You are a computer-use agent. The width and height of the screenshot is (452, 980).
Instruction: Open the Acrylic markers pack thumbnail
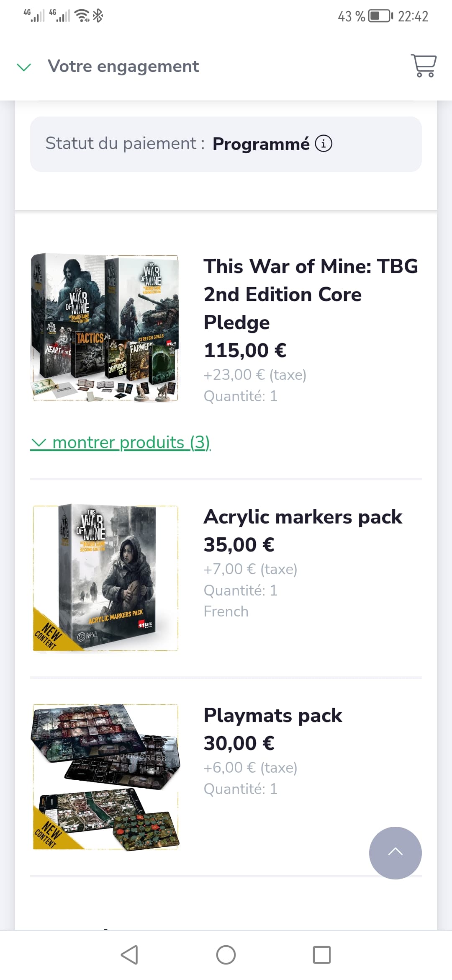[105, 578]
